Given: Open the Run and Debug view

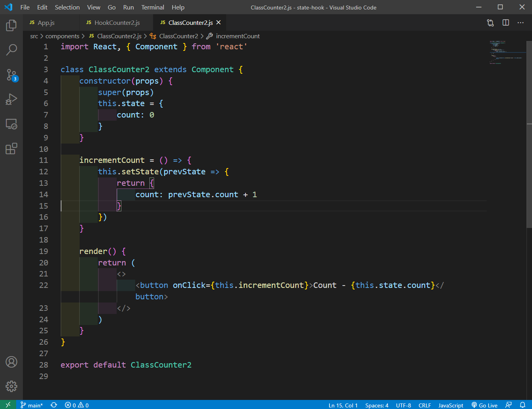Looking at the screenshot, I should pyautogui.click(x=11, y=99).
